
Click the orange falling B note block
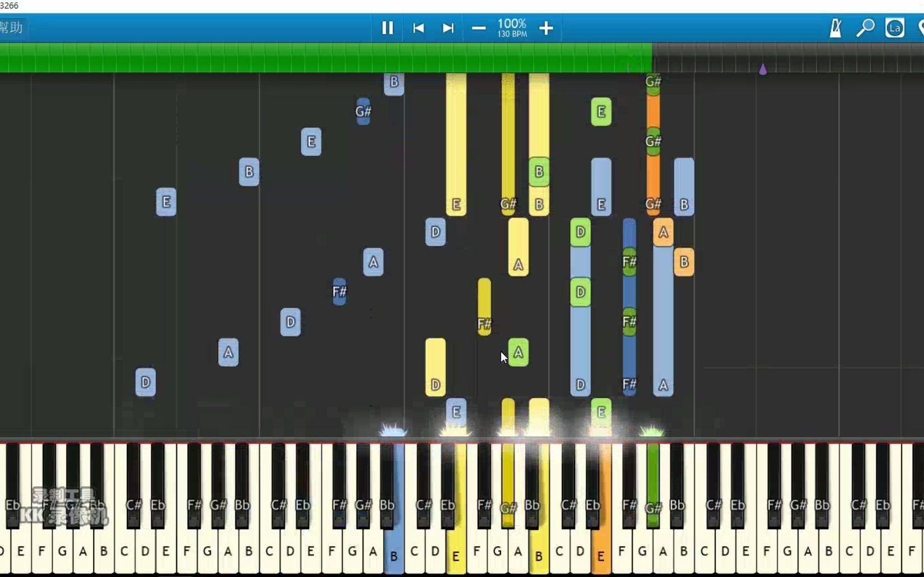(684, 262)
